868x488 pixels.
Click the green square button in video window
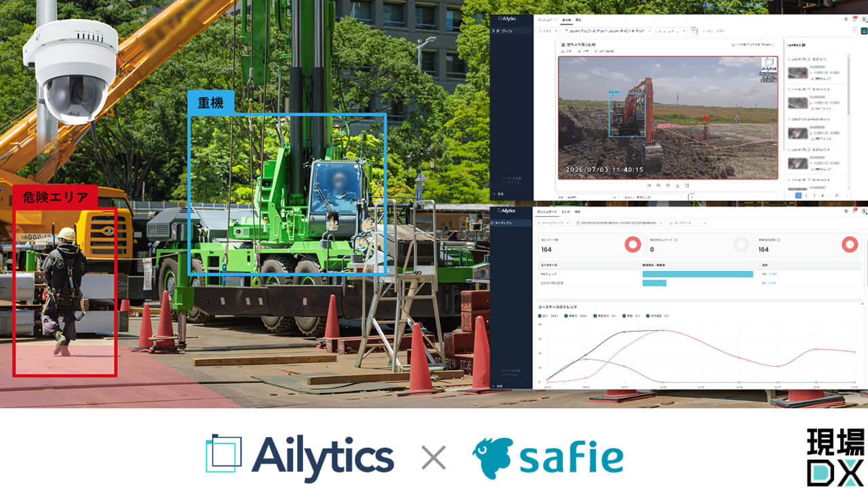tap(864, 30)
